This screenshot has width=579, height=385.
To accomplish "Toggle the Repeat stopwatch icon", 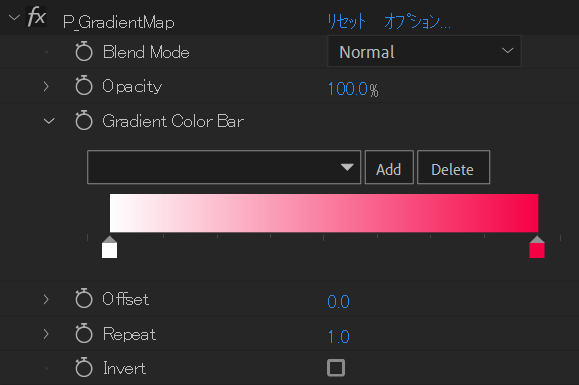I will pyautogui.click(x=84, y=333).
